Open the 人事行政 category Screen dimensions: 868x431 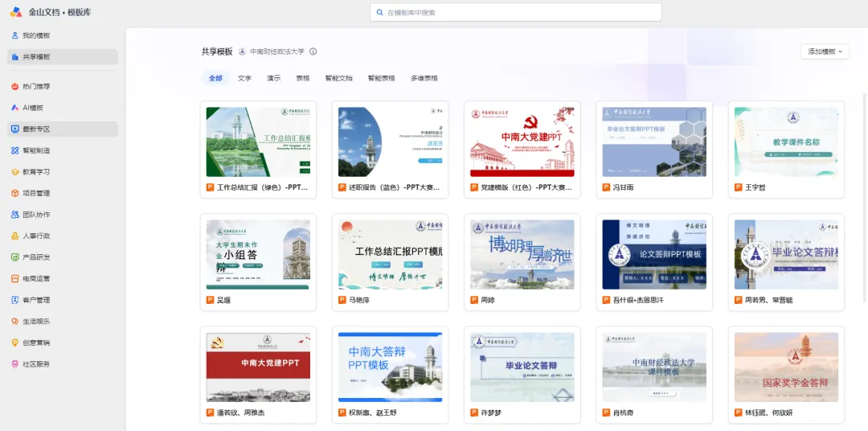[63, 236]
